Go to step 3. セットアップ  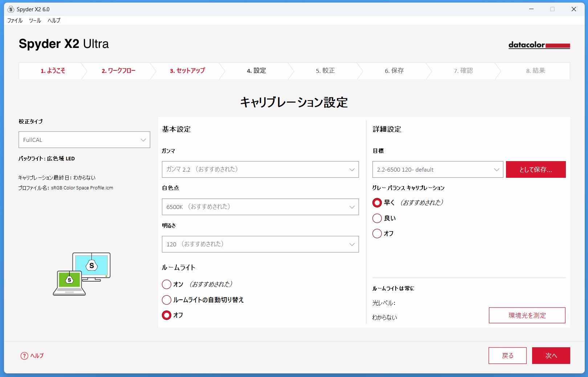[187, 71]
